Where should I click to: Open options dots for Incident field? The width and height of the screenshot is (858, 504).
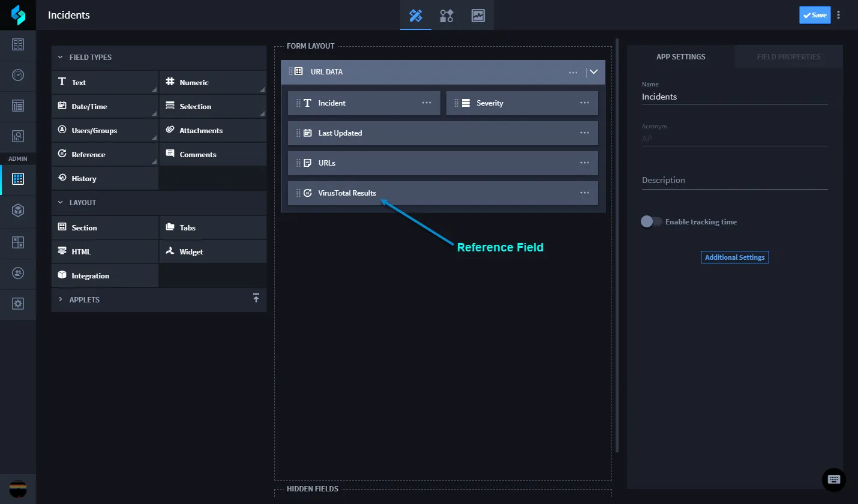click(x=427, y=103)
